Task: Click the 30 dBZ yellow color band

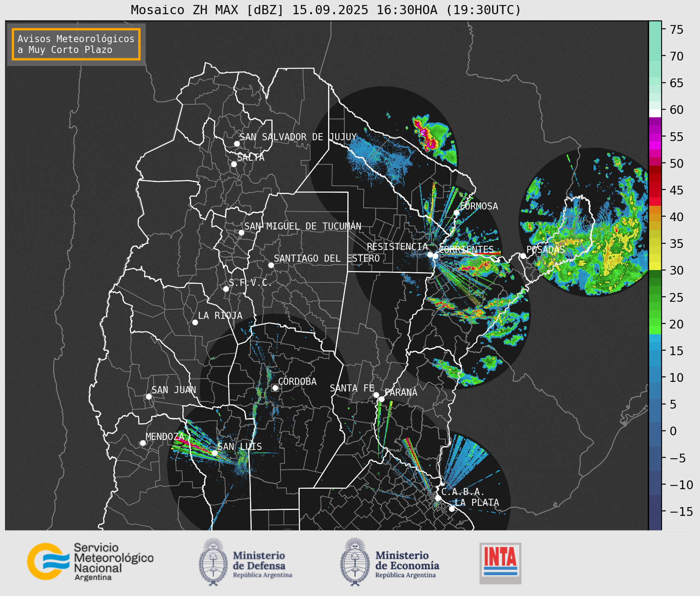Action: tap(655, 266)
